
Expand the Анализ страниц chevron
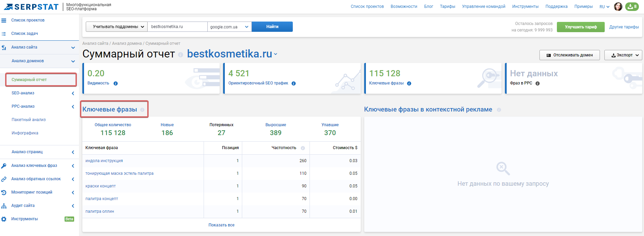pyautogui.click(x=73, y=152)
